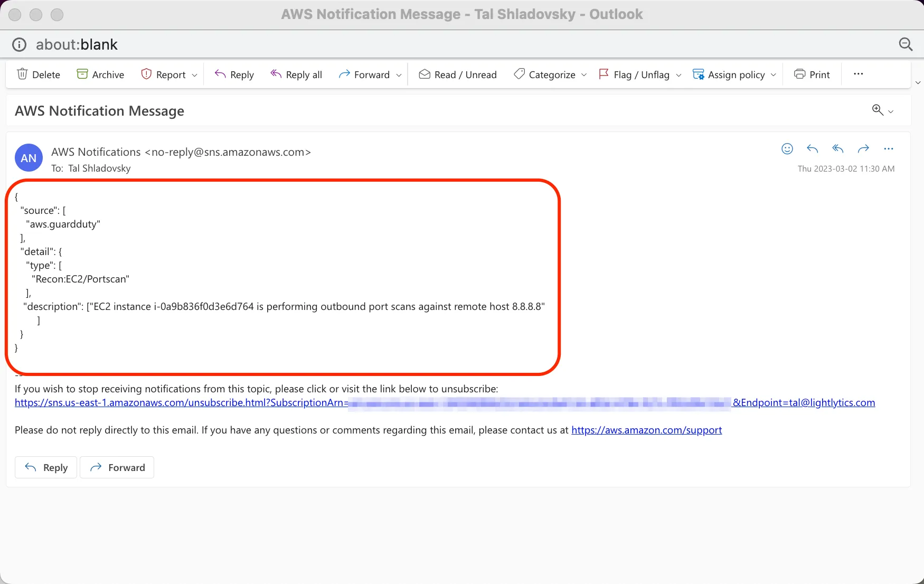This screenshot has height=584, width=924.
Task: Open the aws.amazon.com/support link
Action: pos(646,430)
